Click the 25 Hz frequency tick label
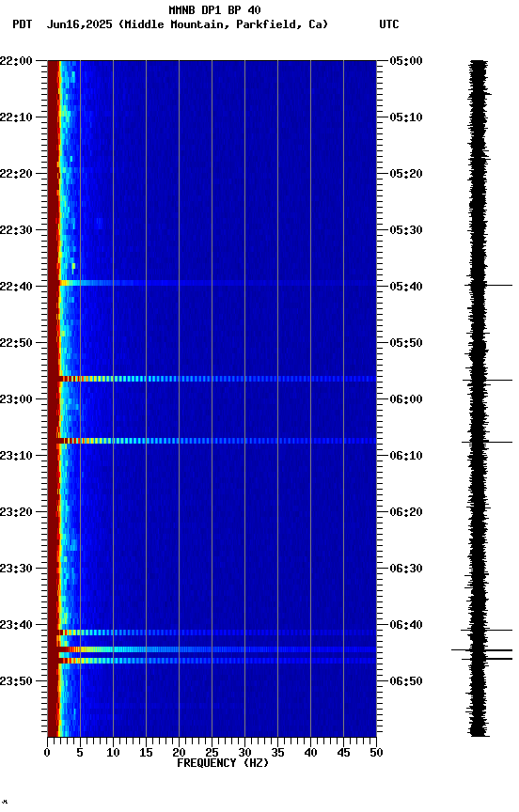Viewport: 519px width, 812px height. [212, 753]
